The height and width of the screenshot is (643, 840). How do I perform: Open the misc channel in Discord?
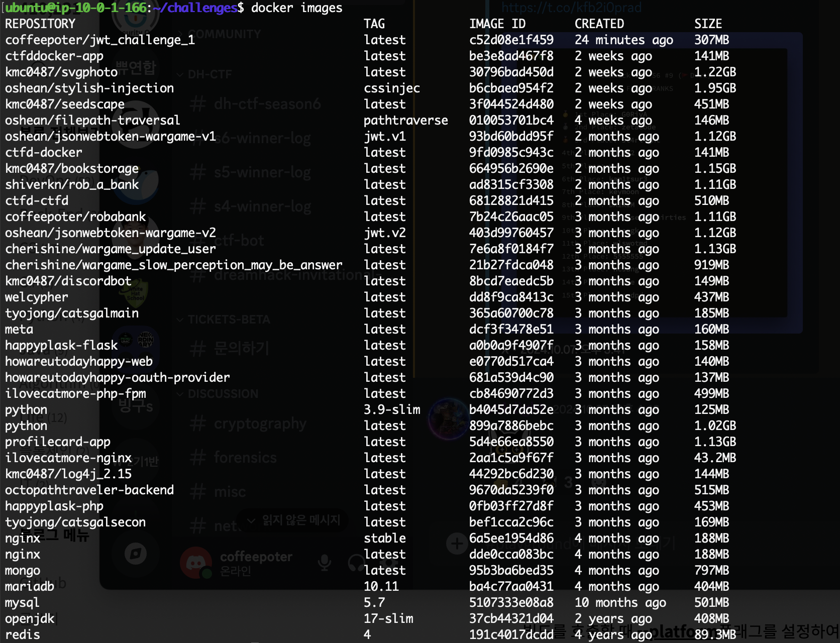[x=219, y=492]
